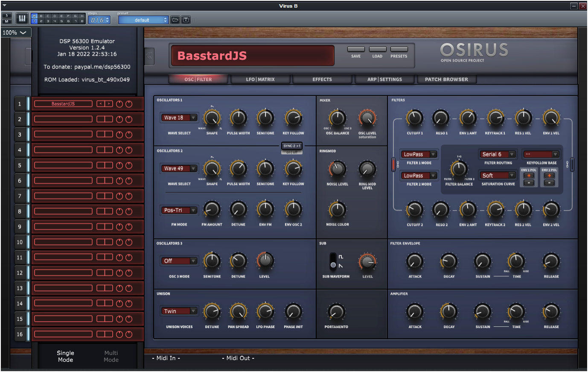Viewport: 588px width, 372px height.
Task: Open the ARP | SETTINGS tab
Action: [x=384, y=79]
